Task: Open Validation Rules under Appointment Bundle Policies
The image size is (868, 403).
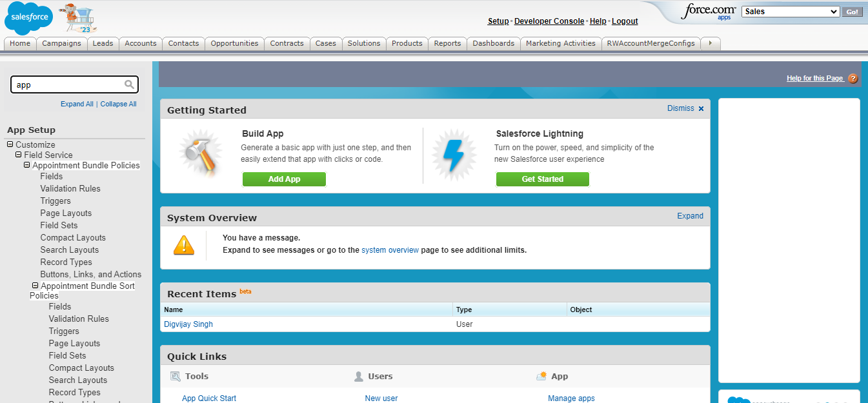Action: point(70,188)
